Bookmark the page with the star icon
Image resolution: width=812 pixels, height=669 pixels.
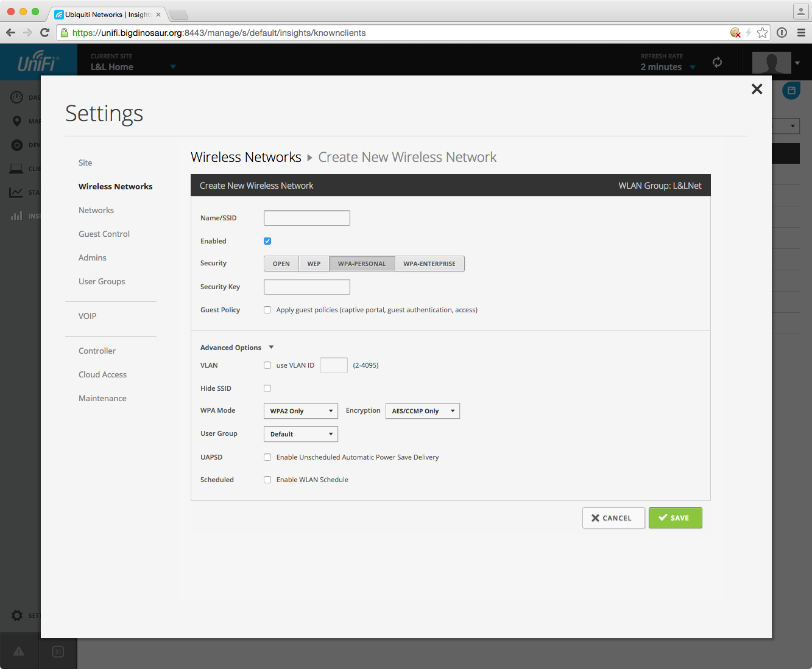point(762,33)
